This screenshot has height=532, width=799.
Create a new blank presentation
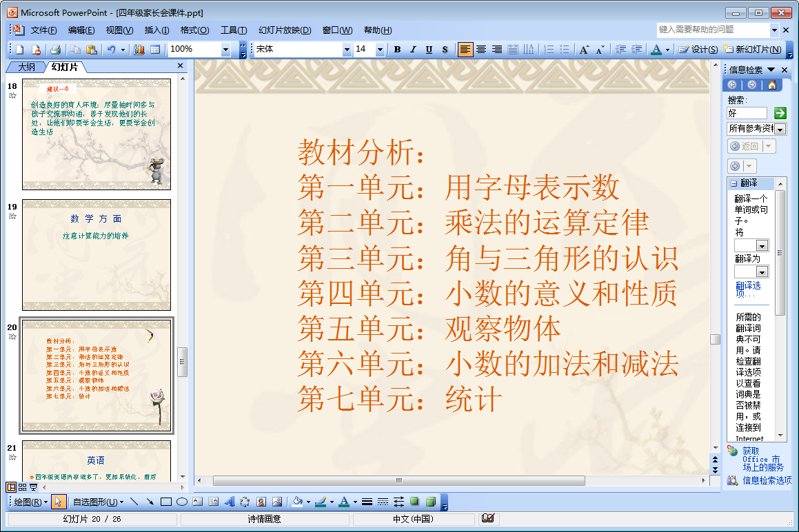point(20,50)
